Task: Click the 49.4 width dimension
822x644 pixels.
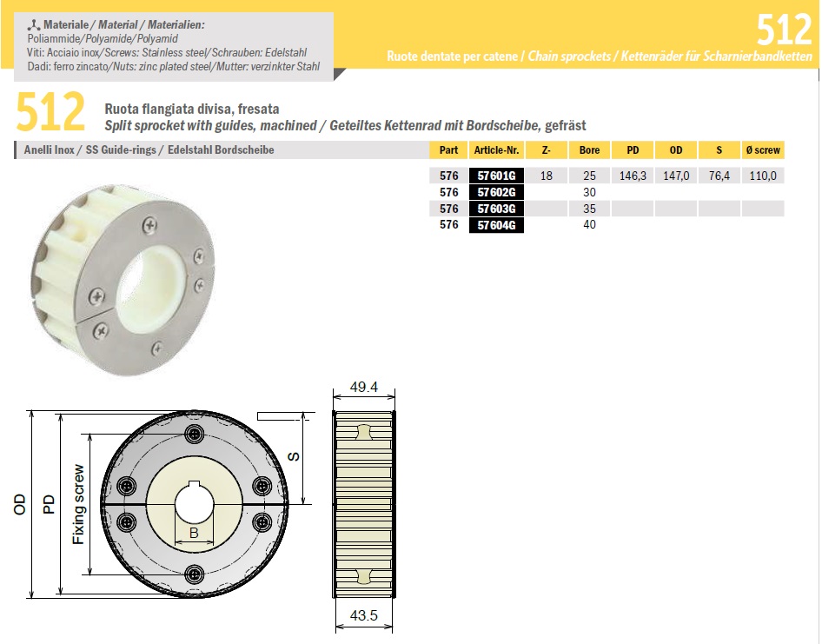Action: (364, 388)
